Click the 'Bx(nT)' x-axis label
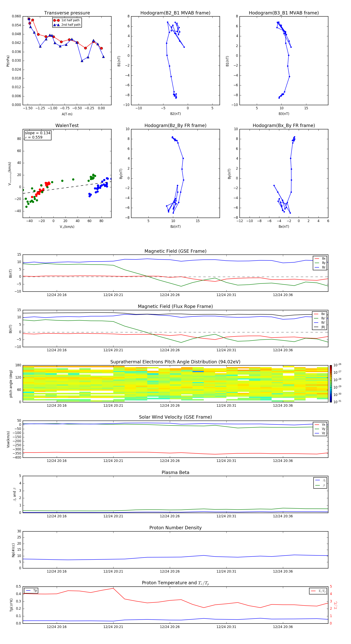 [284, 227]
